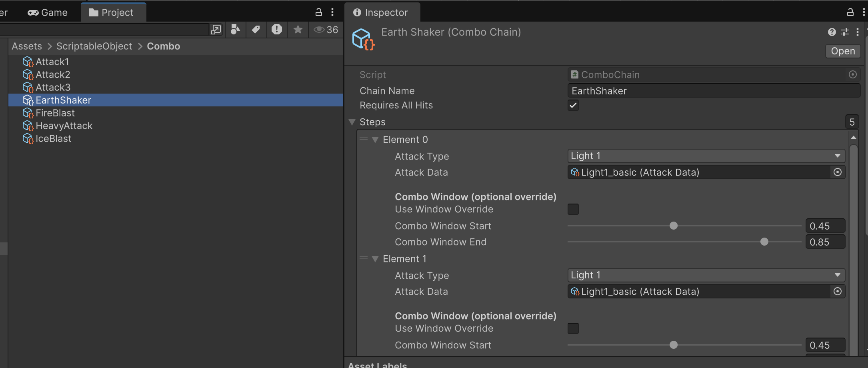Screen dimensions: 868x368
Task: Click the Inspector preset sliders icon
Action: point(844,32)
